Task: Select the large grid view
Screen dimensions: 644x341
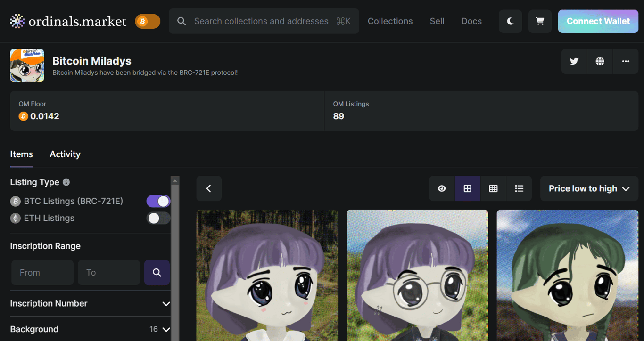Action: pos(467,188)
